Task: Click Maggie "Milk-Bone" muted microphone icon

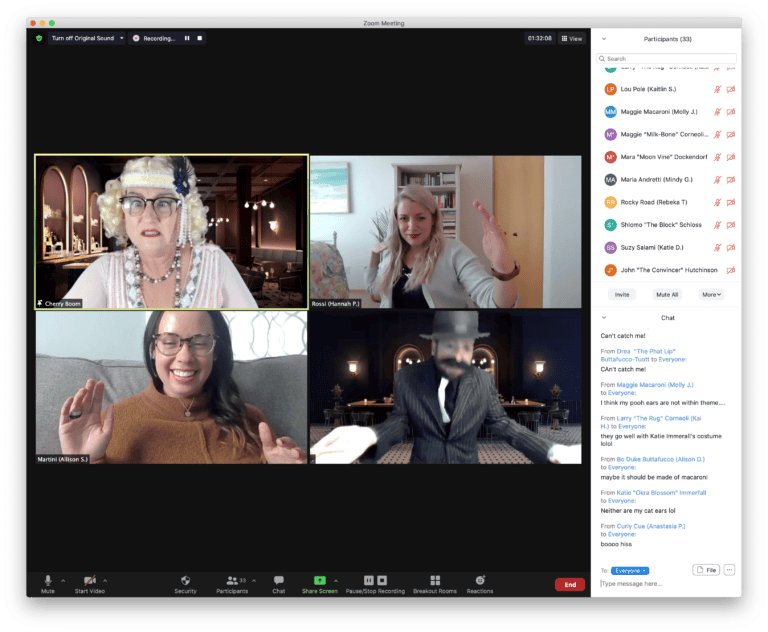Action: (717, 134)
